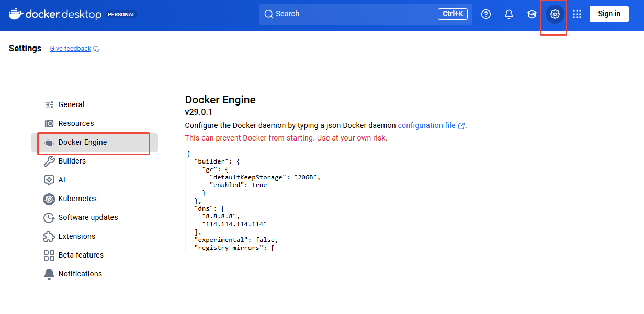
Task: Select the Kubernetes settings tab
Action: pos(95,199)
